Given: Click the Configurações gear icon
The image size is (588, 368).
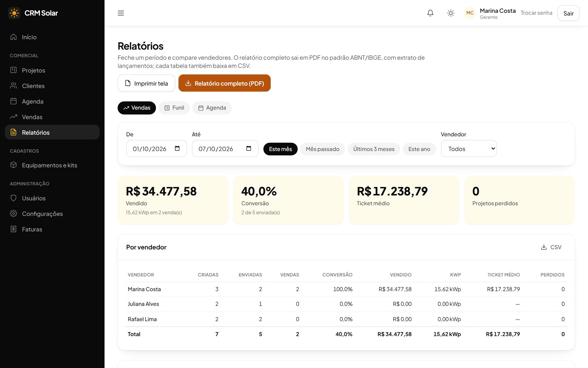Looking at the screenshot, I should [x=14, y=213].
